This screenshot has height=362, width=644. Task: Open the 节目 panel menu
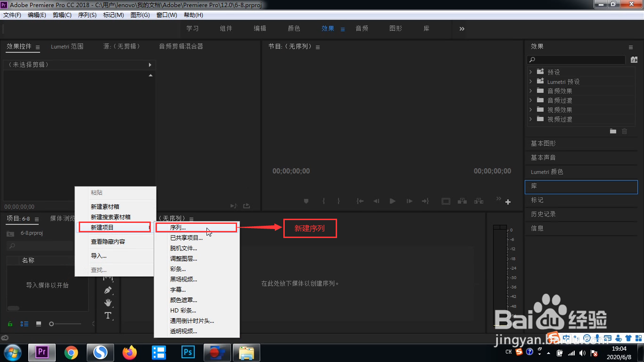318,46
